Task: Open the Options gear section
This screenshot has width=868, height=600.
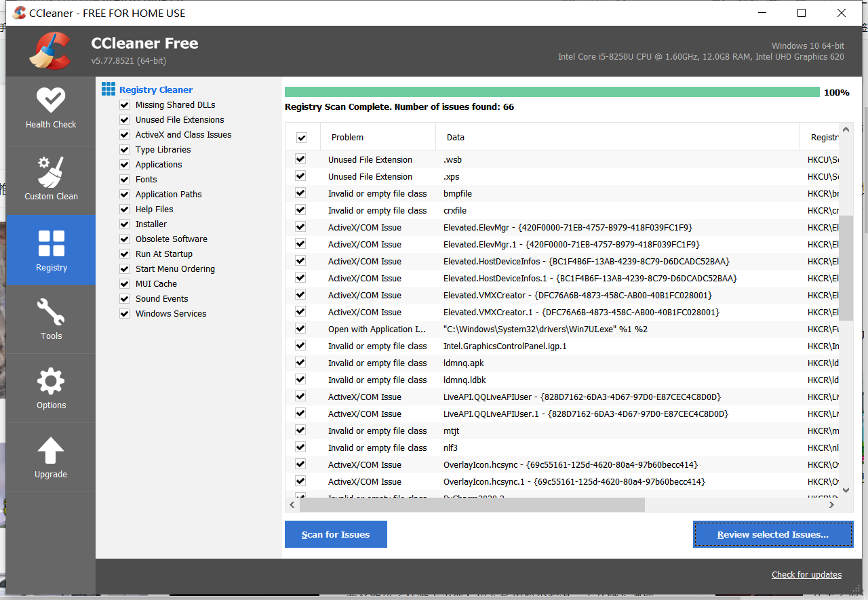Action: [x=51, y=388]
